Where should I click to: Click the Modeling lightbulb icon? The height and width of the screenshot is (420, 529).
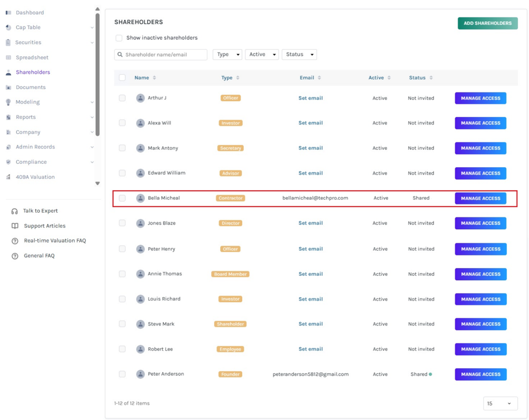tap(8, 102)
